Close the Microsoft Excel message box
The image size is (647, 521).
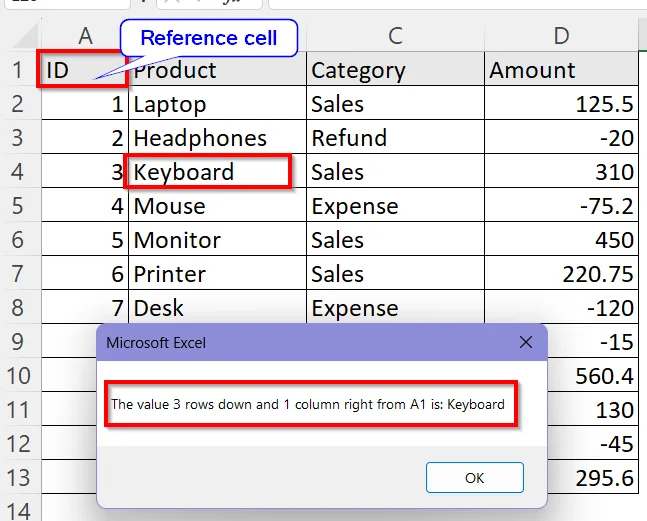[x=526, y=342]
